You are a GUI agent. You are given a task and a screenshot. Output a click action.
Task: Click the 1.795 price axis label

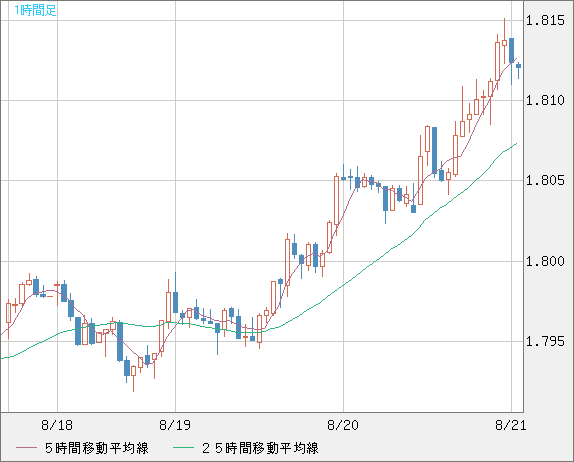(x=545, y=342)
